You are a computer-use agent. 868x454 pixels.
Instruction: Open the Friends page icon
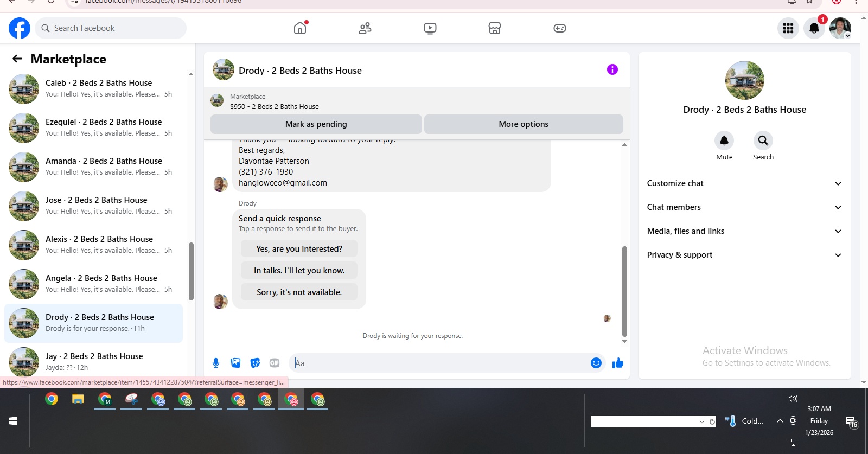[365, 28]
